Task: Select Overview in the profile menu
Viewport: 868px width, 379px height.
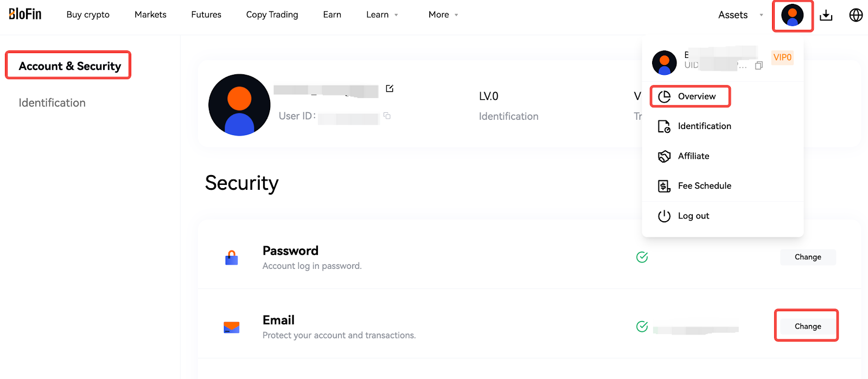Action: (x=690, y=97)
